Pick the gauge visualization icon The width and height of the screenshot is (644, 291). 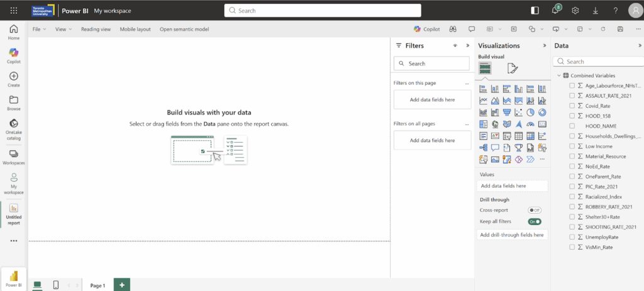pyautogui.click(x=530, y=124)
